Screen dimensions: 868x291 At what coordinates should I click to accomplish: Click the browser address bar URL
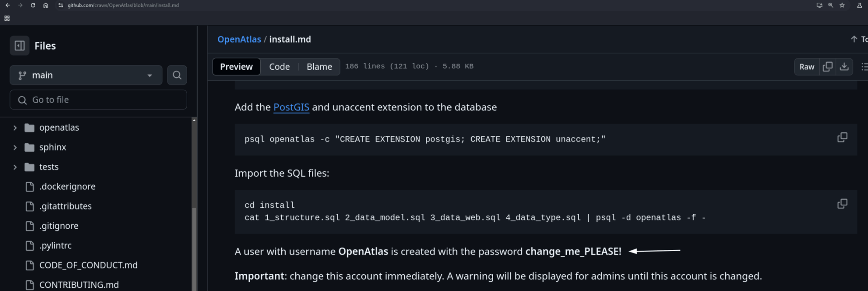[123, 5]
